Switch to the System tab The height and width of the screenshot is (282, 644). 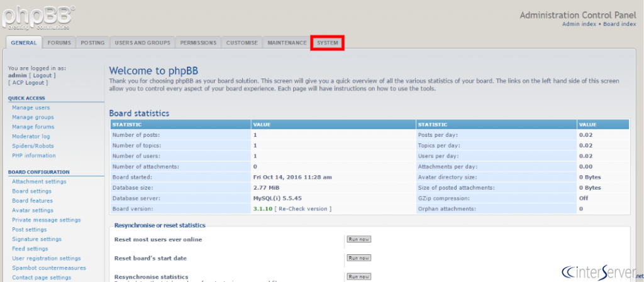(x=327, y=43)
